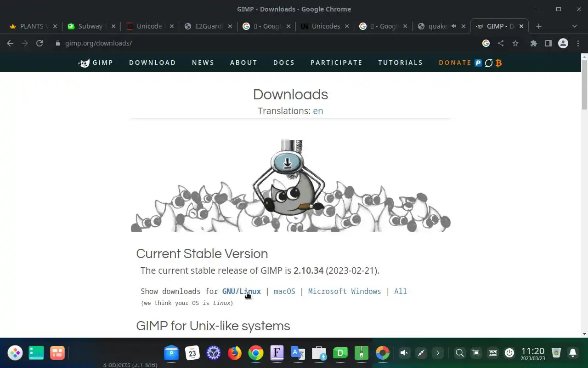Bookmark this page with the star icon
Screen dimensions: 588x368
[x=515, y=43]
